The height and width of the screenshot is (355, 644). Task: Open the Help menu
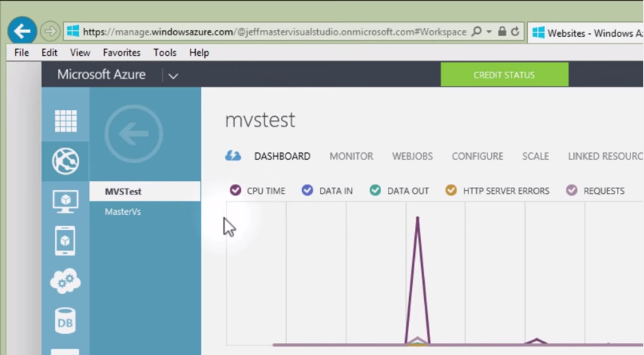pos(199,53)
